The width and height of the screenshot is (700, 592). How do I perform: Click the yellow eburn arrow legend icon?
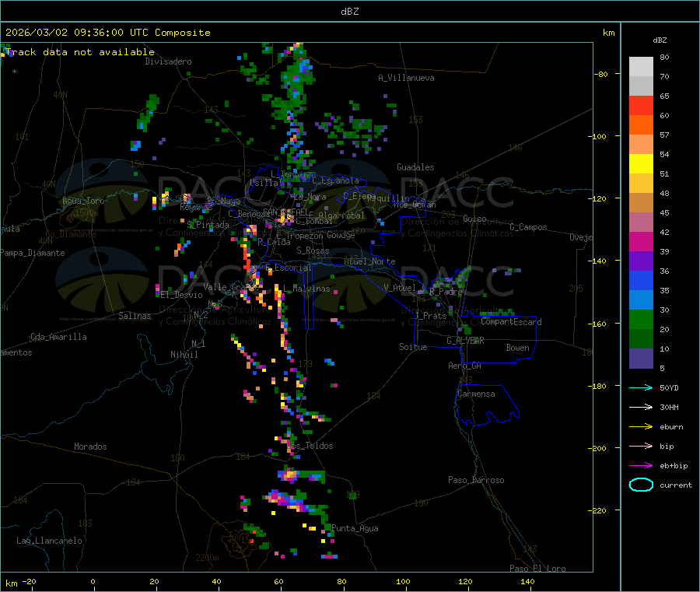[x=641, y=427]
